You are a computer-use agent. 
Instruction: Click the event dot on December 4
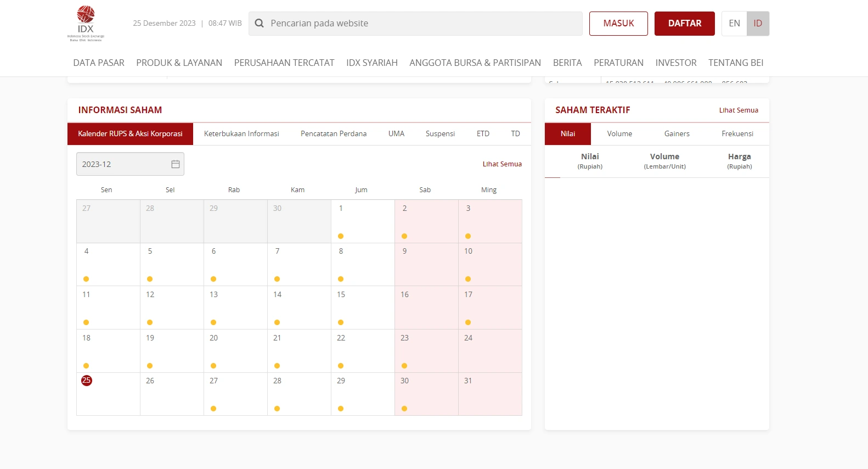tap(86, 279)
